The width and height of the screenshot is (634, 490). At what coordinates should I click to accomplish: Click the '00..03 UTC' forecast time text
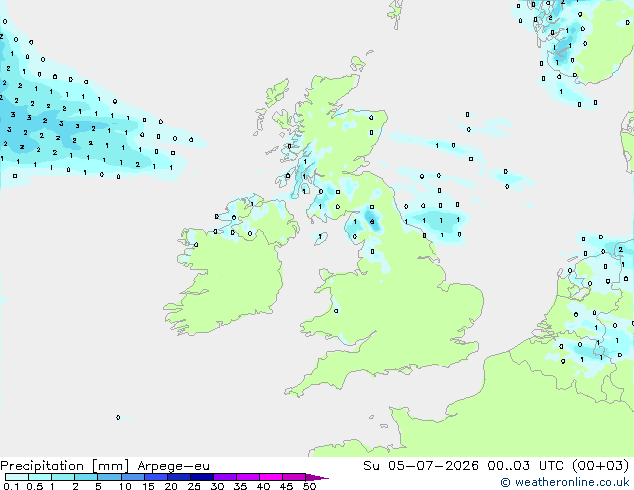click(525, 466)
